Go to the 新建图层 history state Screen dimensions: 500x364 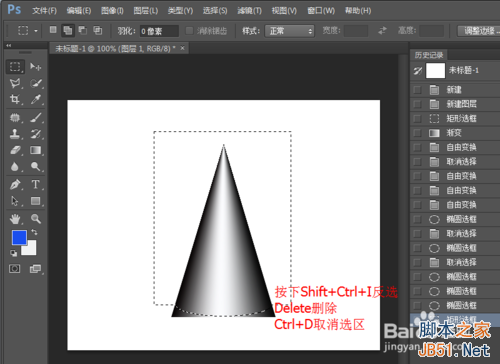point(462,104)
